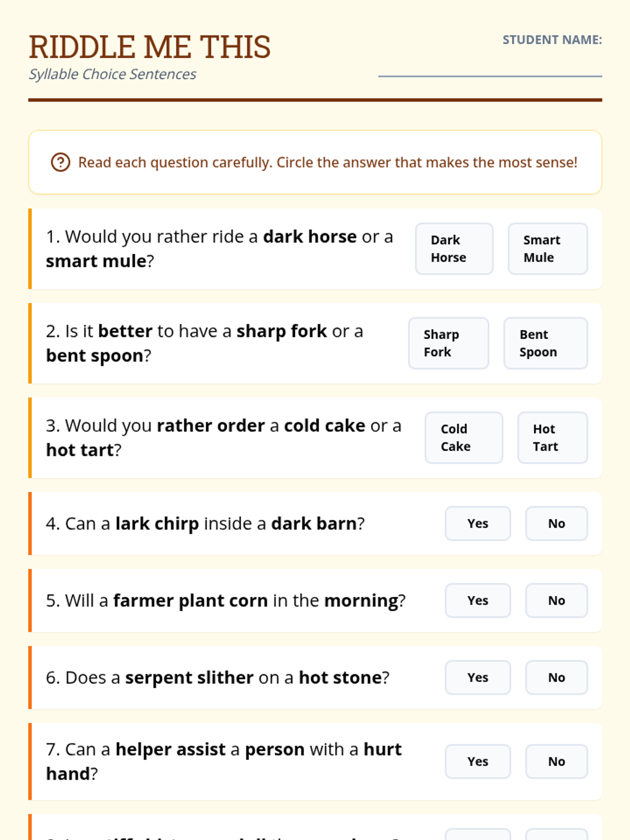Choose Smart Mule for question 1

point(547,249)
